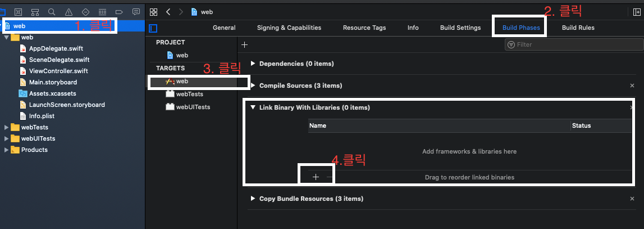Expand the Compile Sources section

(x=253, y=86)
